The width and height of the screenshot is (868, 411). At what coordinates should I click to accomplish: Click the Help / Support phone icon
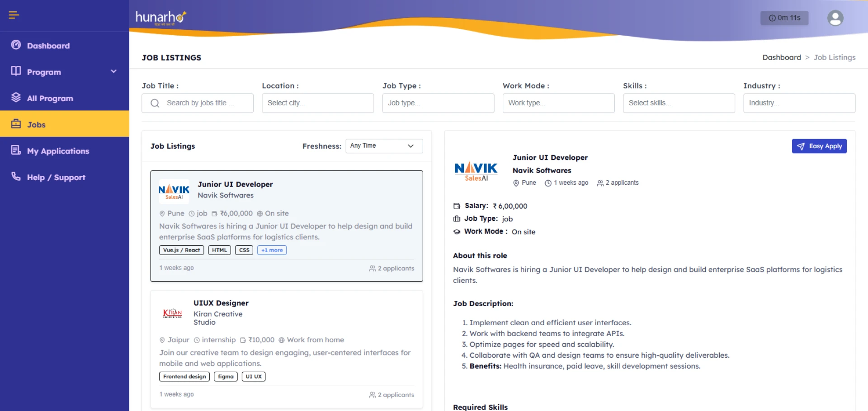(x=15, y=177)
